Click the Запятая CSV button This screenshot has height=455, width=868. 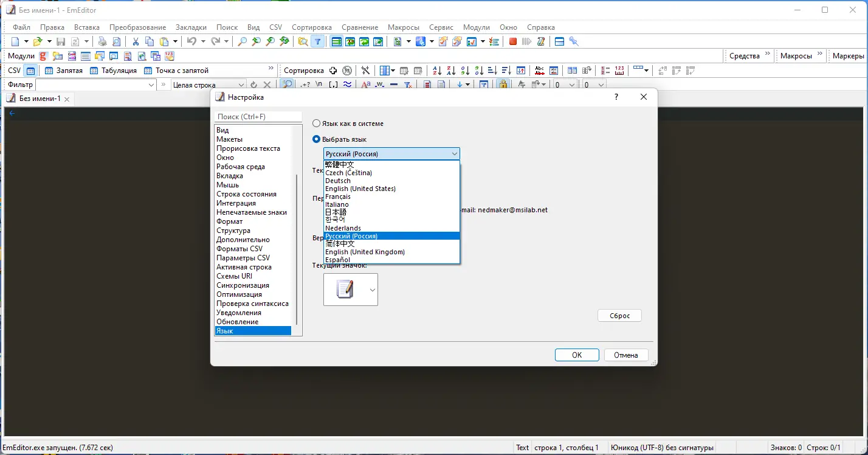pos(64,71)
